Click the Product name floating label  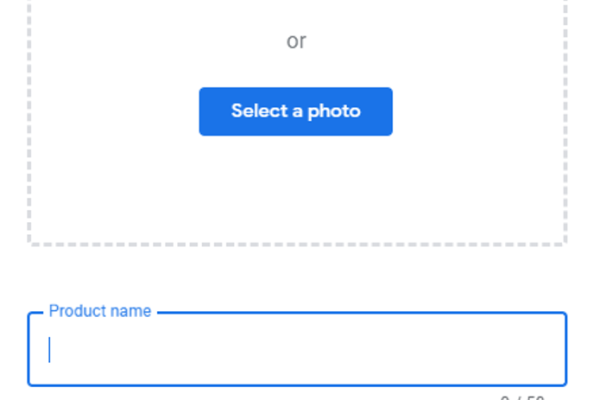100,311
